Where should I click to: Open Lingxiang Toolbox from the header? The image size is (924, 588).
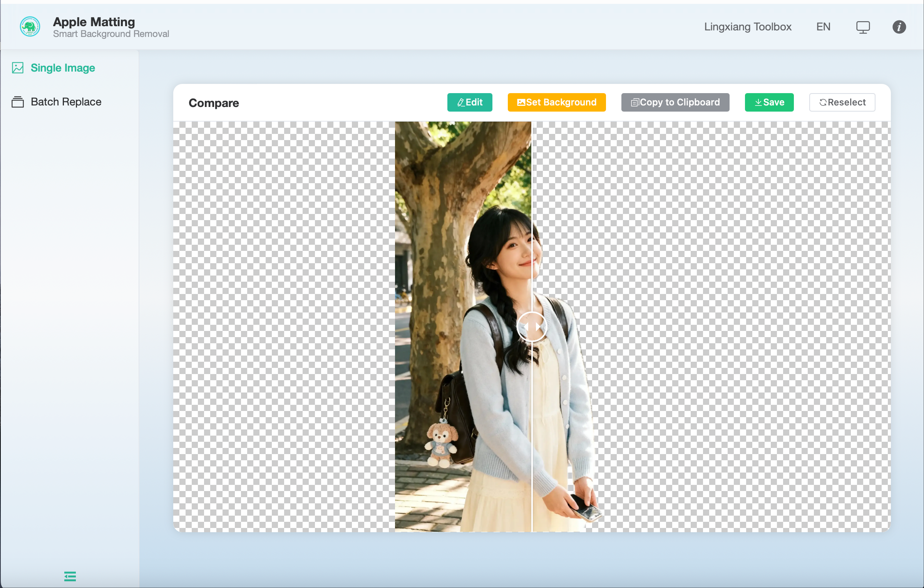coord(748,27)
